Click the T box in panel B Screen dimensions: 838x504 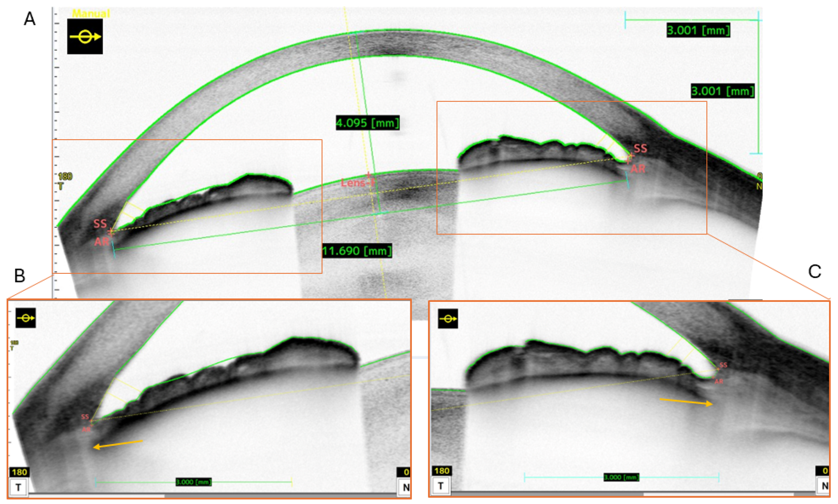18,488
